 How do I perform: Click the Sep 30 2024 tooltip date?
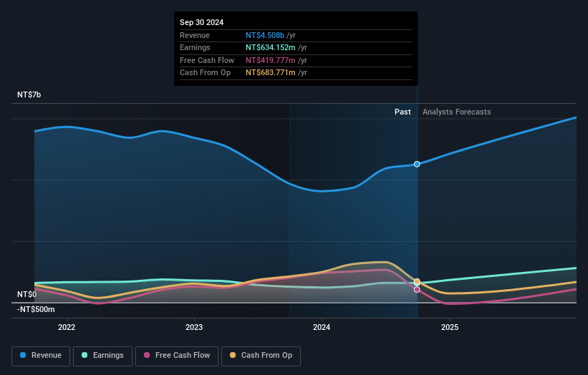click(x=202, y=22)
